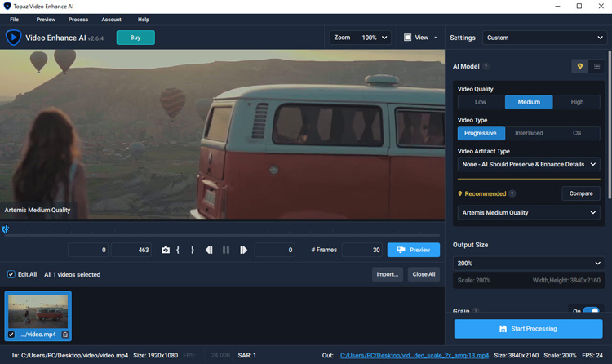Click the FPS field showing 24.000

[x=219, y=355]
